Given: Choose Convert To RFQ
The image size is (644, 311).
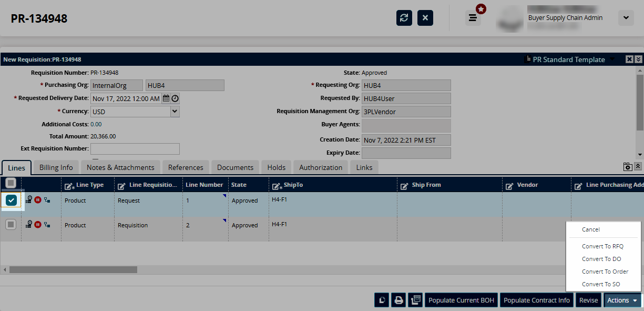Looking at the screenshot, I should click(604, 246).
